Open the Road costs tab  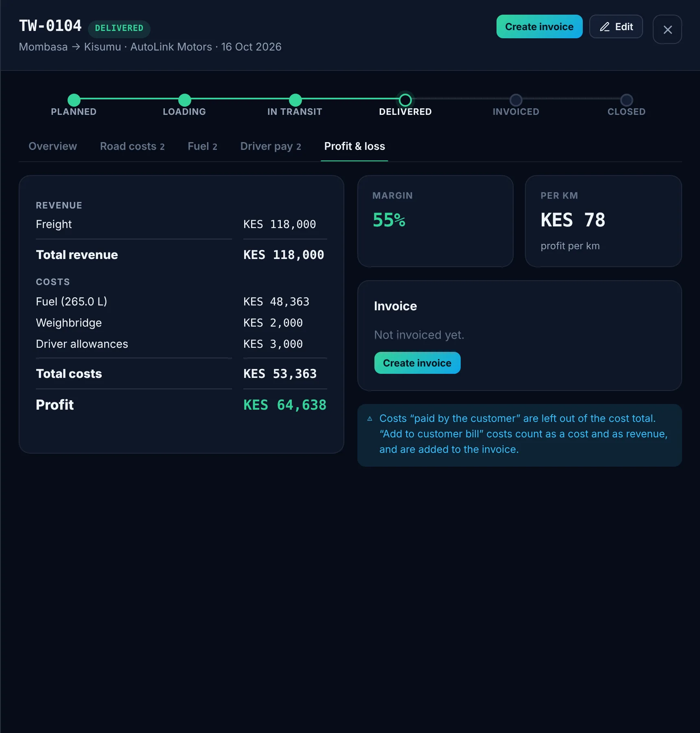coord(132,146)
